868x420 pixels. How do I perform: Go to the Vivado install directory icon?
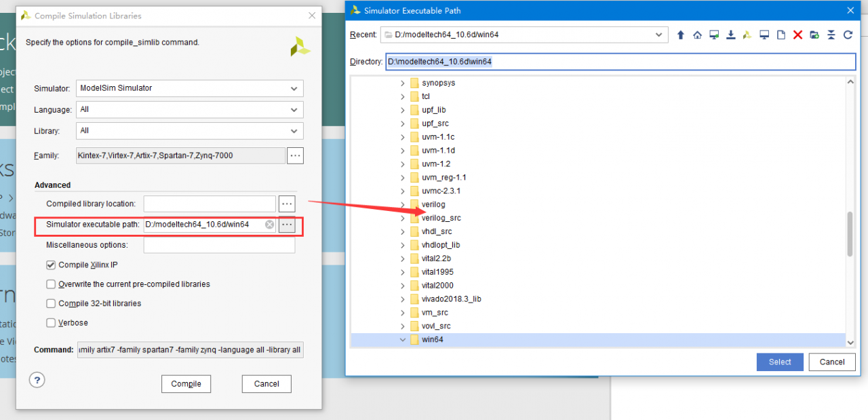coord(747,35)
